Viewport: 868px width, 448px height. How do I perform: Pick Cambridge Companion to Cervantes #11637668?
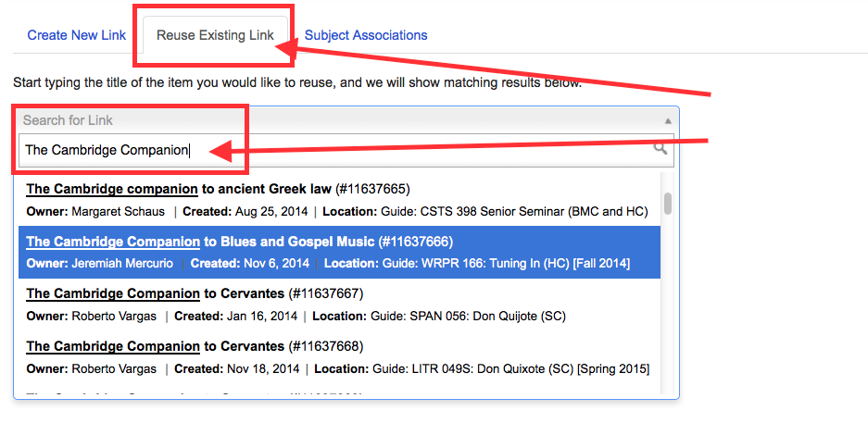click(x=339, y=357)
